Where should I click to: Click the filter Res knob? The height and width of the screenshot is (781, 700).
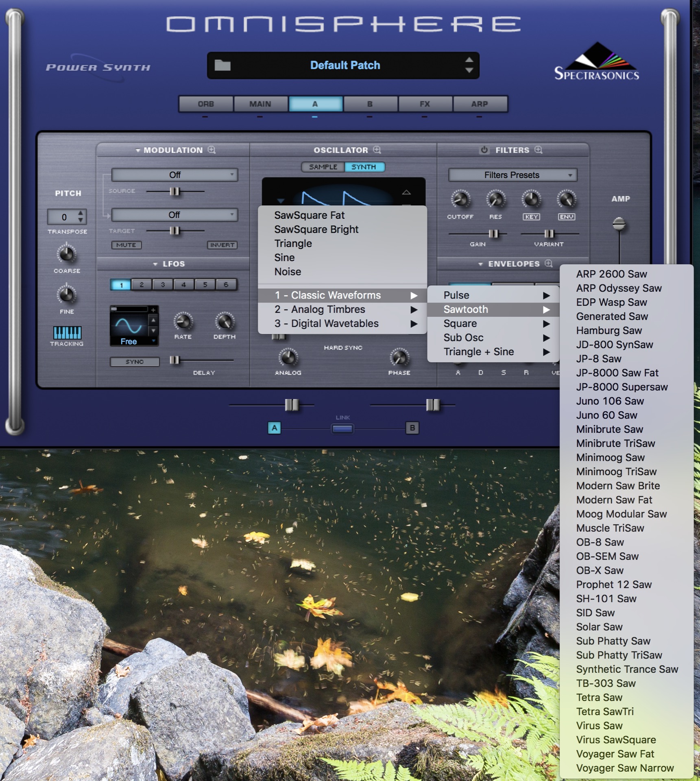pos(496,199)
